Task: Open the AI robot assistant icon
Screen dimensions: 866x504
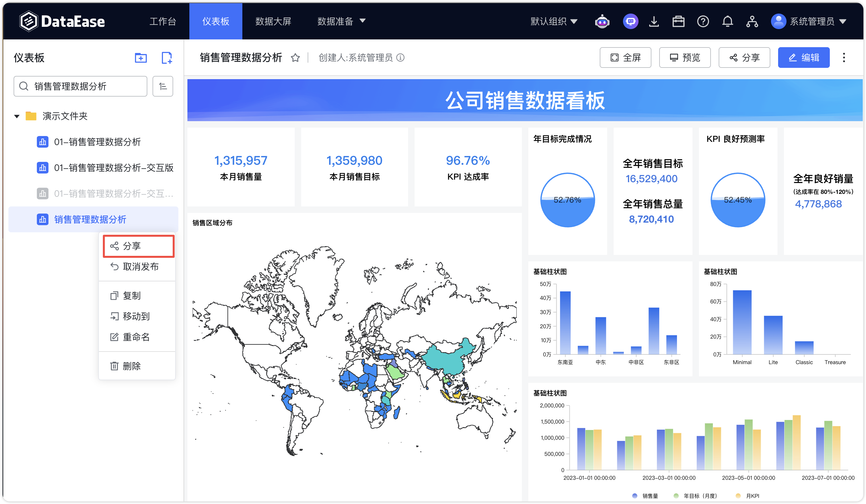Action: click(x=602, y=21)
